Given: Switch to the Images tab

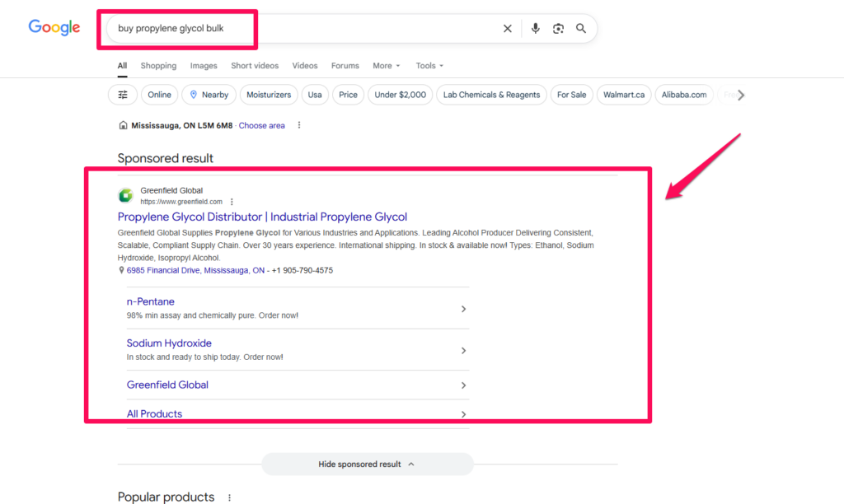Looking at the screenshot, I should click(204, 66).
